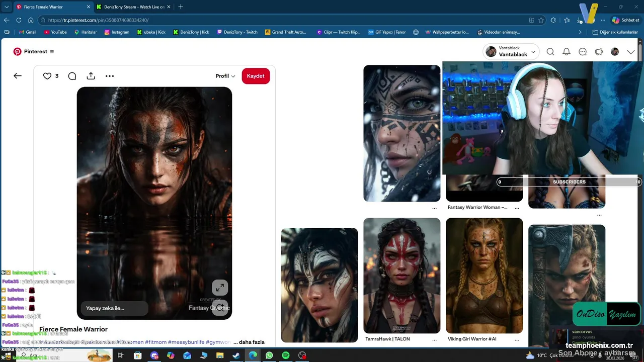
Task: Open Discord from the taskbar
Action: [154, 355]
